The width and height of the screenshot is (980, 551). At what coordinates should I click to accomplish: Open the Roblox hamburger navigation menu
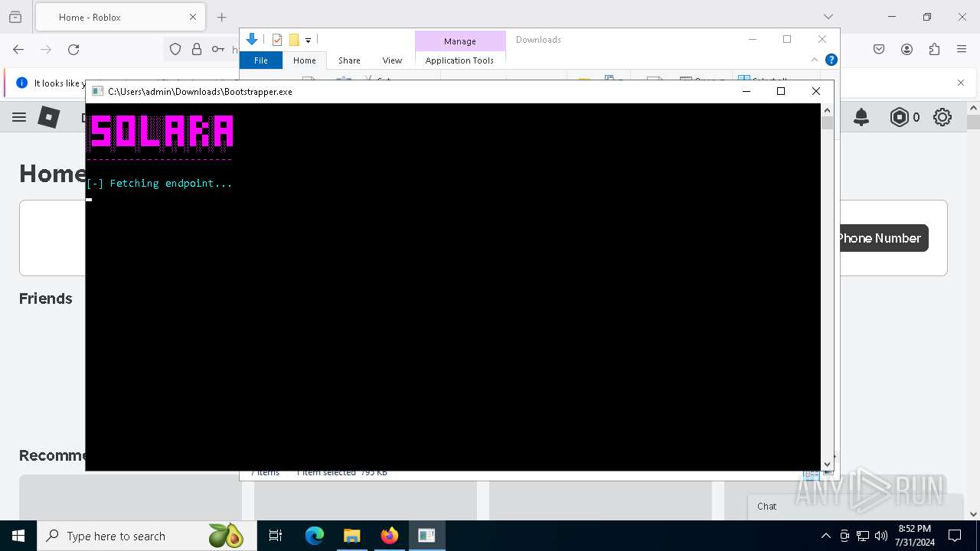[19, 117]
